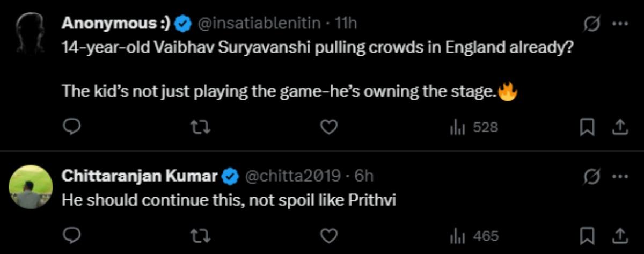Open the @insatiablenitin profile handle
Screen dimensions: 644x254
(261, 23)
